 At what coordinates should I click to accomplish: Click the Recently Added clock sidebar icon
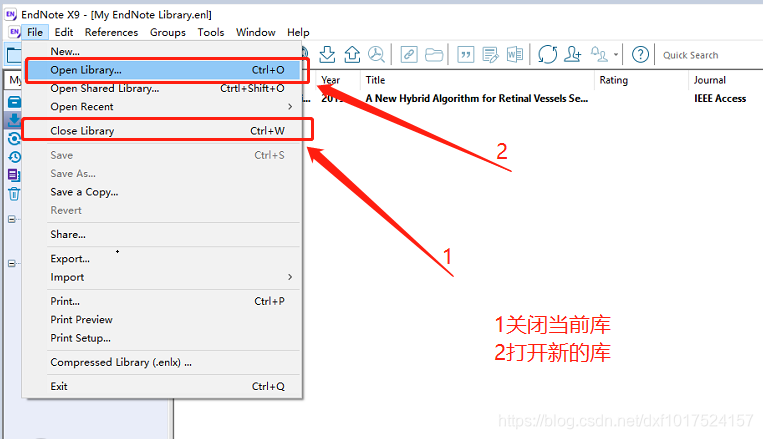click(x=14, y=157)
